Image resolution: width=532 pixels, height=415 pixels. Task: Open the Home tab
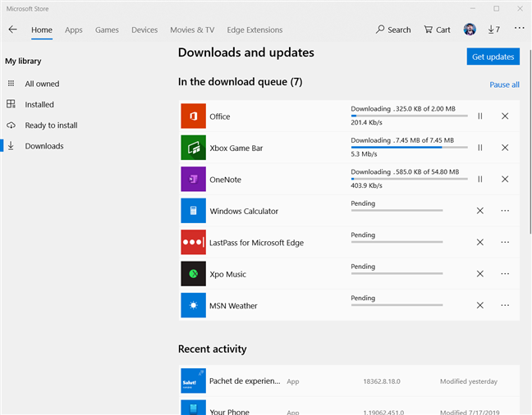pyautogui.click(x=42, y=30)
